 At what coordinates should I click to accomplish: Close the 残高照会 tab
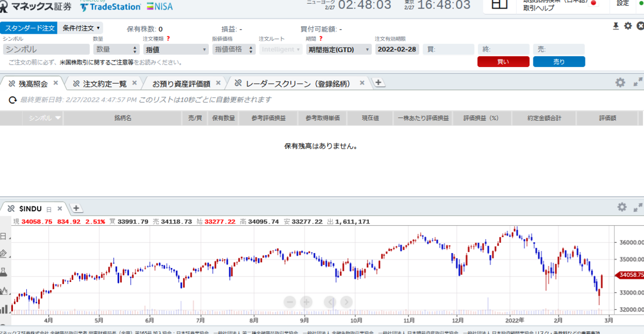[x=56, y=83]
